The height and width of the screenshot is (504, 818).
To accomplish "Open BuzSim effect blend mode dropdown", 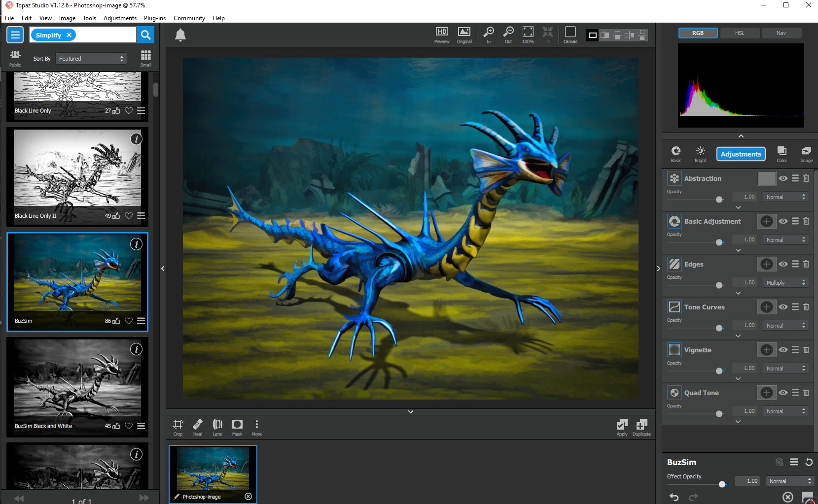I will 789,481.
